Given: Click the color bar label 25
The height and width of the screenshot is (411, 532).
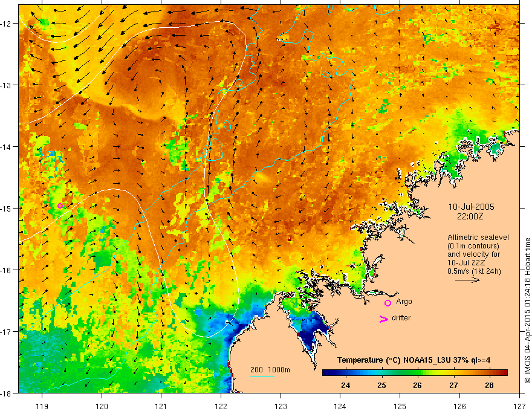Looking at the screenshot, I should (381, 385).
